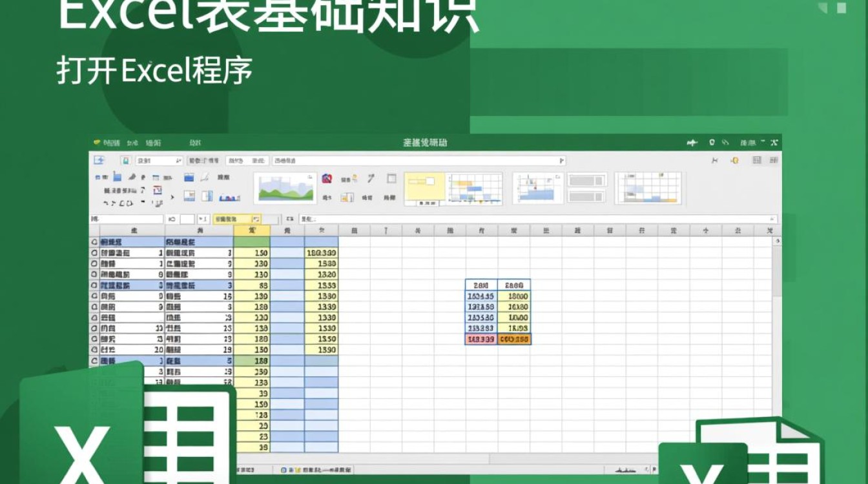Select the yellow cell containing 128
The image size is (868, 484).
252,415
